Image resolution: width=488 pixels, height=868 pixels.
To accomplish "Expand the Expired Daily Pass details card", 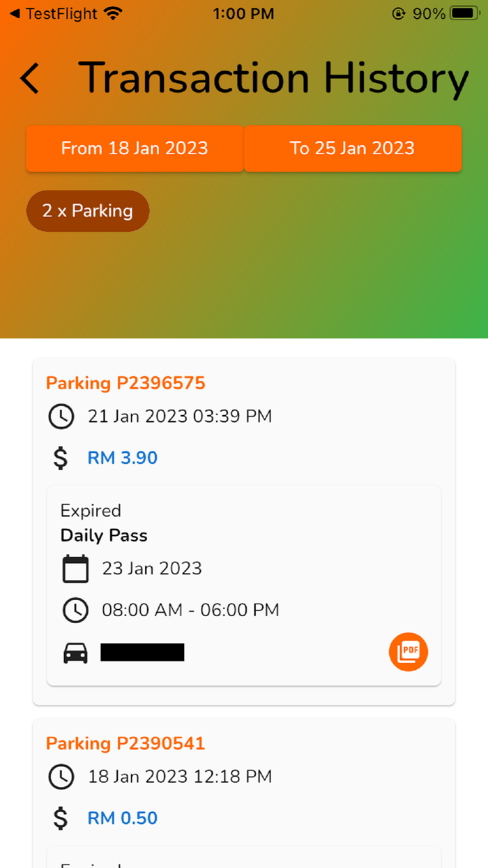I will pos(243,586).
